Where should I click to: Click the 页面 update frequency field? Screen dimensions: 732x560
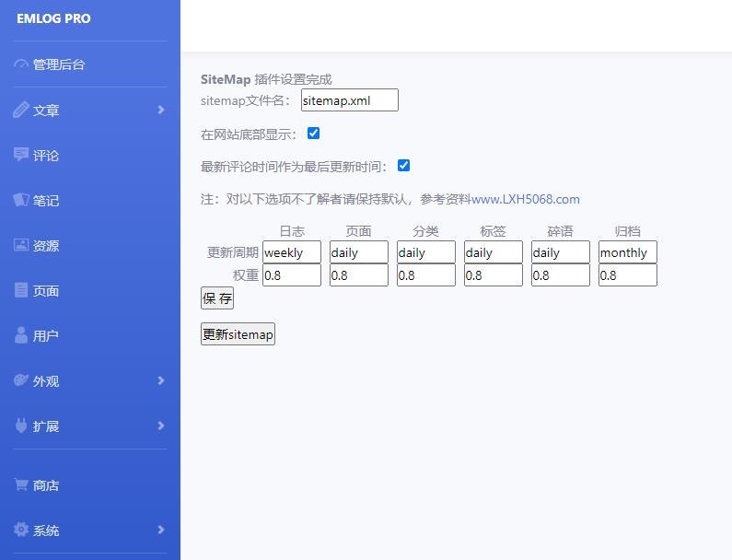(x=359, y=252)
